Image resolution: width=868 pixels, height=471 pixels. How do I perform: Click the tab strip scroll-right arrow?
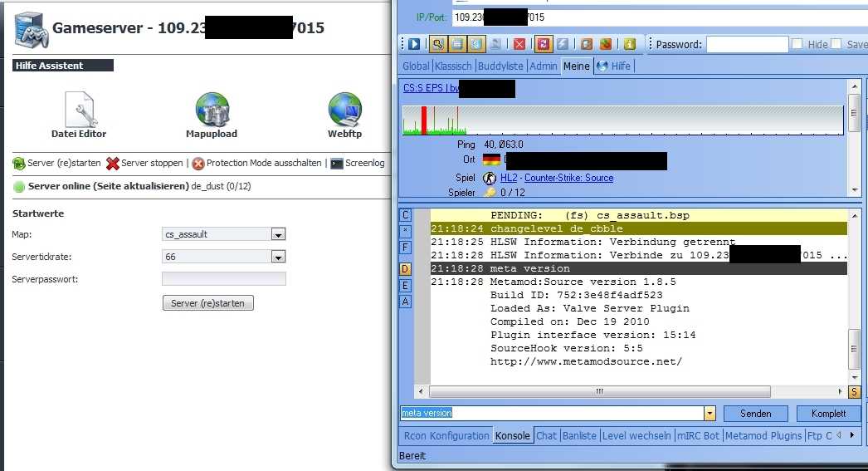(852, 435)
